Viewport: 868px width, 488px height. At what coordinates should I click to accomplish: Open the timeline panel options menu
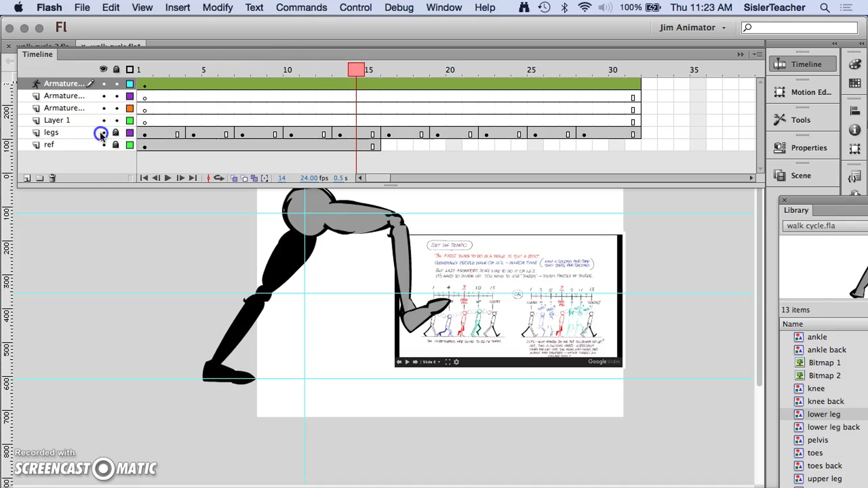(x=758, y=55)
